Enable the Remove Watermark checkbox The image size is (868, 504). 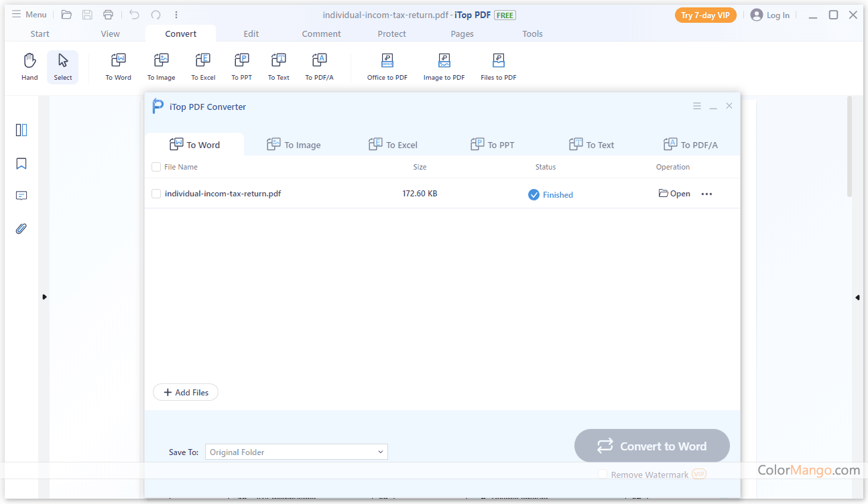coord(603,475)
